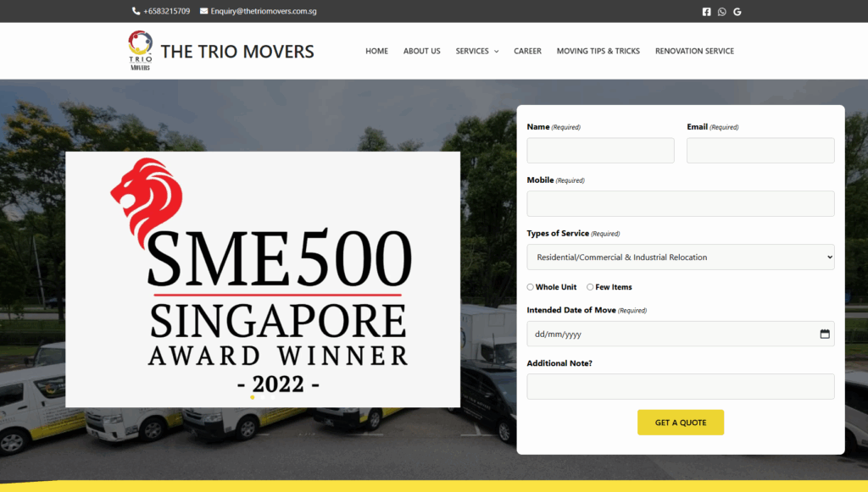The width and height of the screenshot is (868, 492).
Task: Click the phone icon beside +6583215709
Action: click(136, 11)
